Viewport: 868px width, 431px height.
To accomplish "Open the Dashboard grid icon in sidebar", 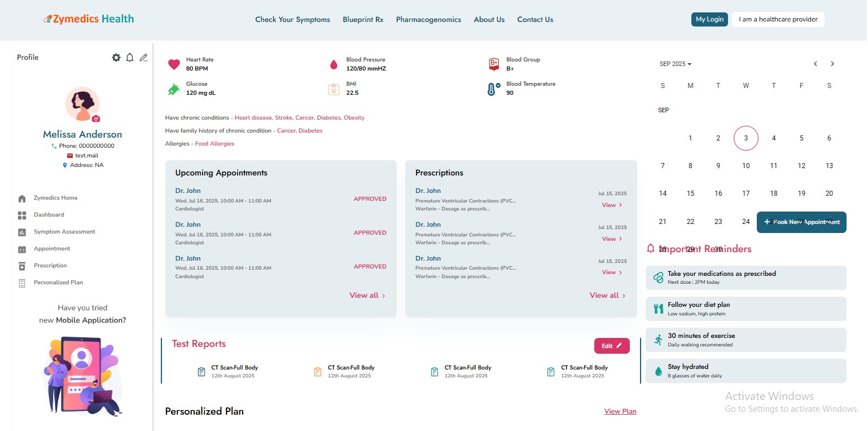I will (x=23, y=214).
